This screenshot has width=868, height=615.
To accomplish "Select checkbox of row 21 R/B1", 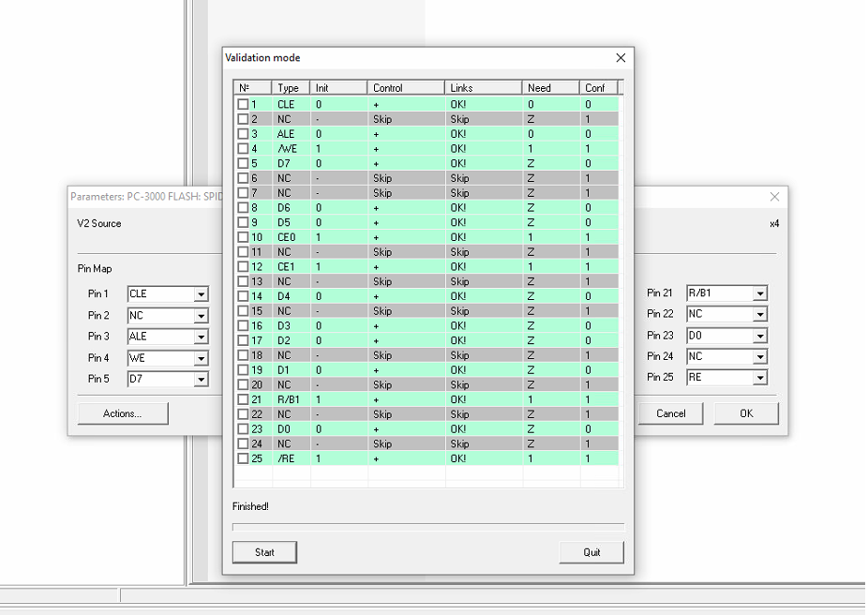I will click(243, 399).
